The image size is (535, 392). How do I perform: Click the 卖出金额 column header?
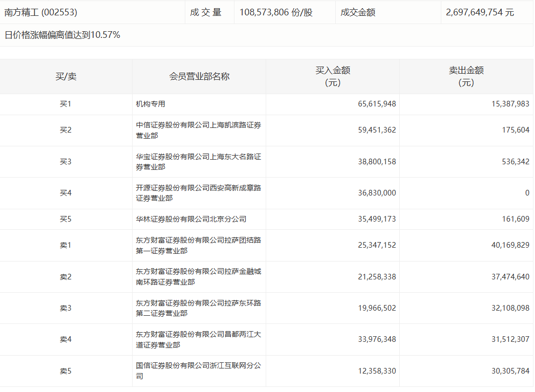(x=466, y=77)
